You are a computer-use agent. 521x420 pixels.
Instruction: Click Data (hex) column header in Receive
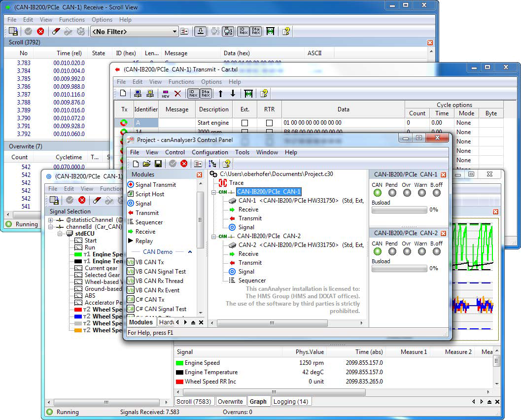[262, 53]
